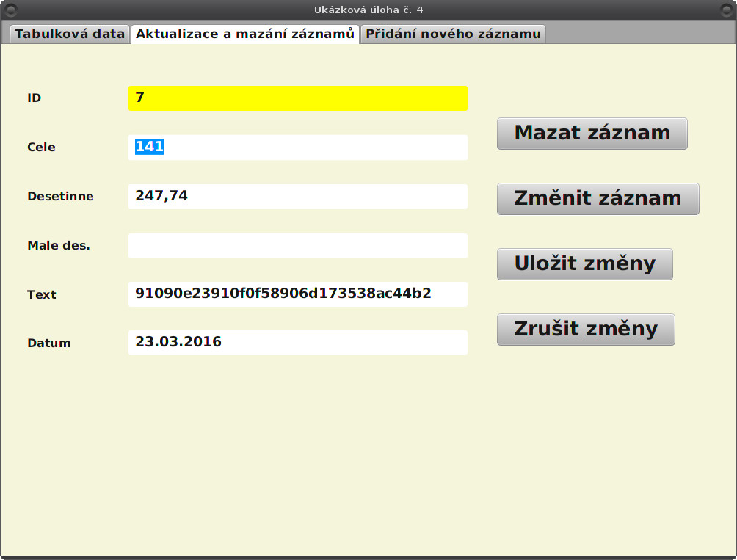
Task: Click Uložit změny to save changes
Action: click(584, 263)
